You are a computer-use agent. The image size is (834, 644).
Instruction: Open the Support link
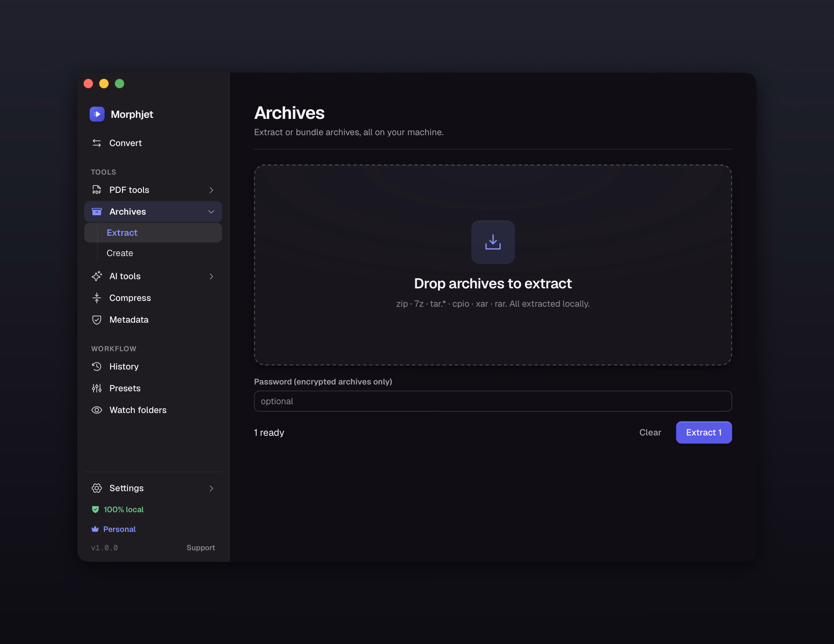(x=201, y=548)
